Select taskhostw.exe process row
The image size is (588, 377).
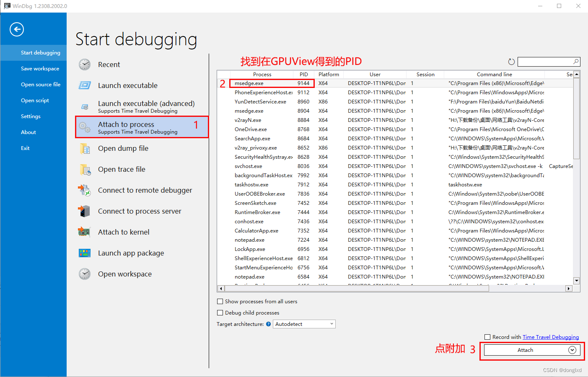[x=395, y=185]
